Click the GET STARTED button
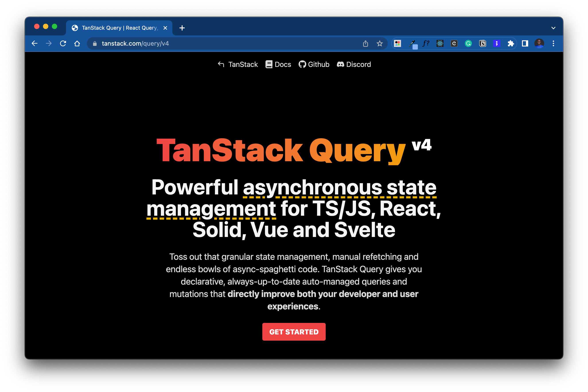The image size is (588, 392). [x=294, y=332]
